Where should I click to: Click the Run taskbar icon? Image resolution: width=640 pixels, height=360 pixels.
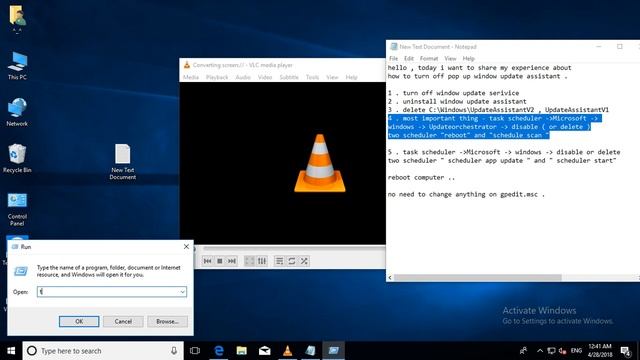(x=333, y=351)
